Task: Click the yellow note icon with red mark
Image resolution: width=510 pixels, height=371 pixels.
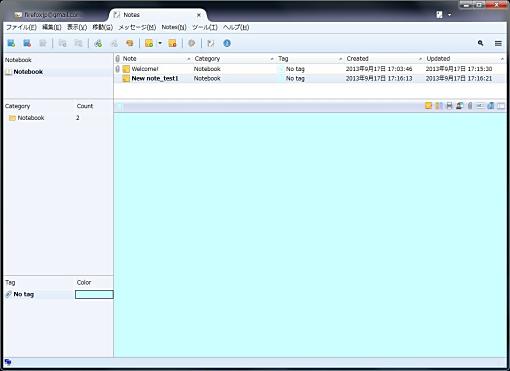Action: [x=172, y=43]
